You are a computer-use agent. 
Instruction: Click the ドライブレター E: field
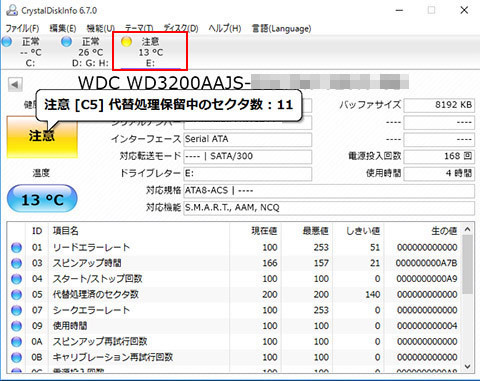[248, 174]
